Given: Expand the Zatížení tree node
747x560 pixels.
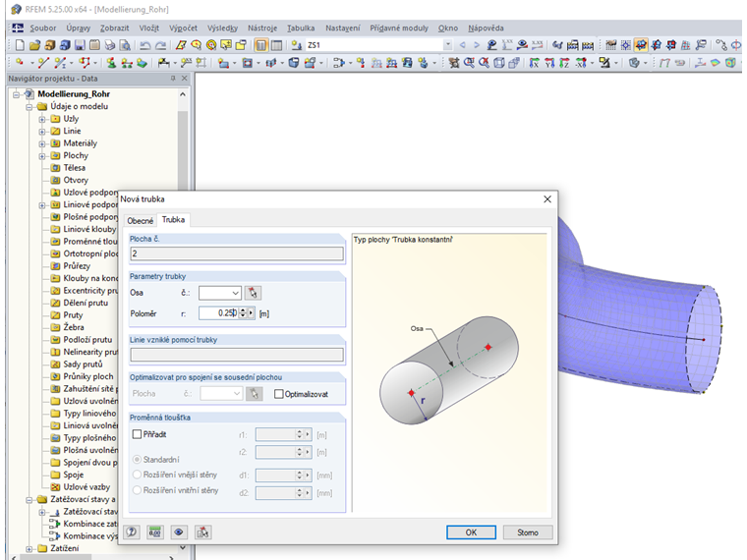Looking at the screenshot, I should click(x=29, y=548).
